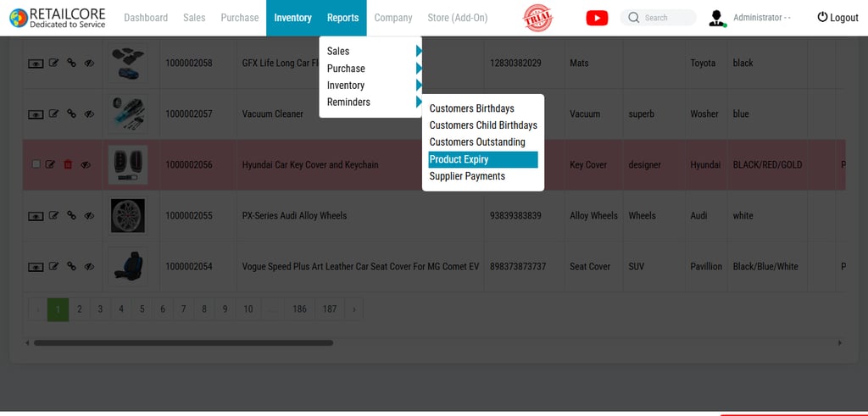Viewport: 868px width, 416px height.
Task: Open Hyundai key cover thumbnail
Action: [x=128, y=165]
